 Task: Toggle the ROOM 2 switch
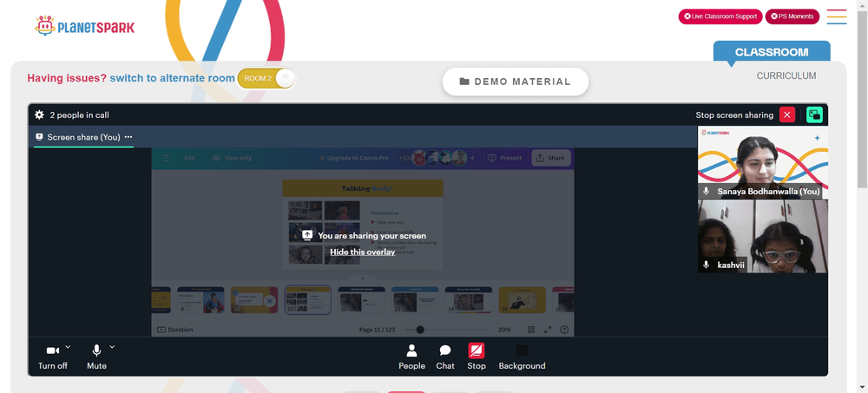pyautogui.click(x=266, y=79)
